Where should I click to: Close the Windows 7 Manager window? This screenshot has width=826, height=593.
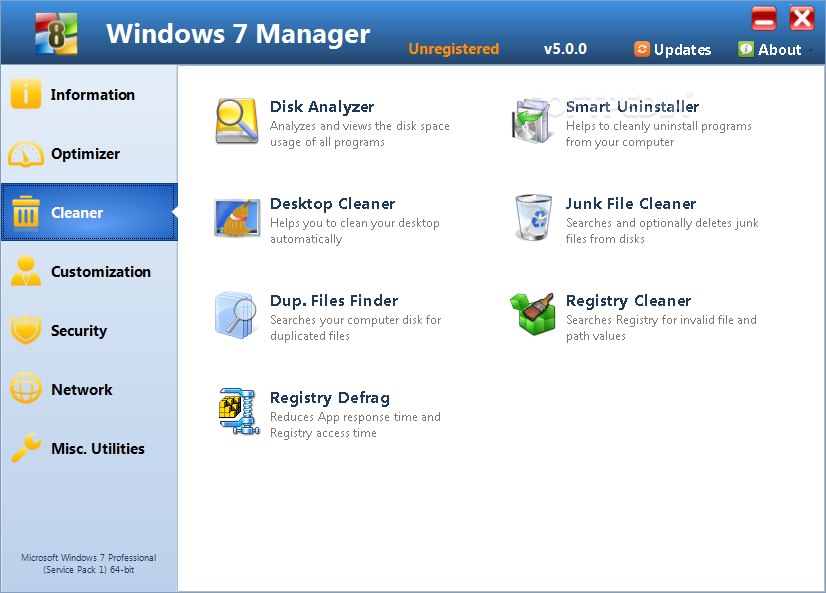click(802, 18)
